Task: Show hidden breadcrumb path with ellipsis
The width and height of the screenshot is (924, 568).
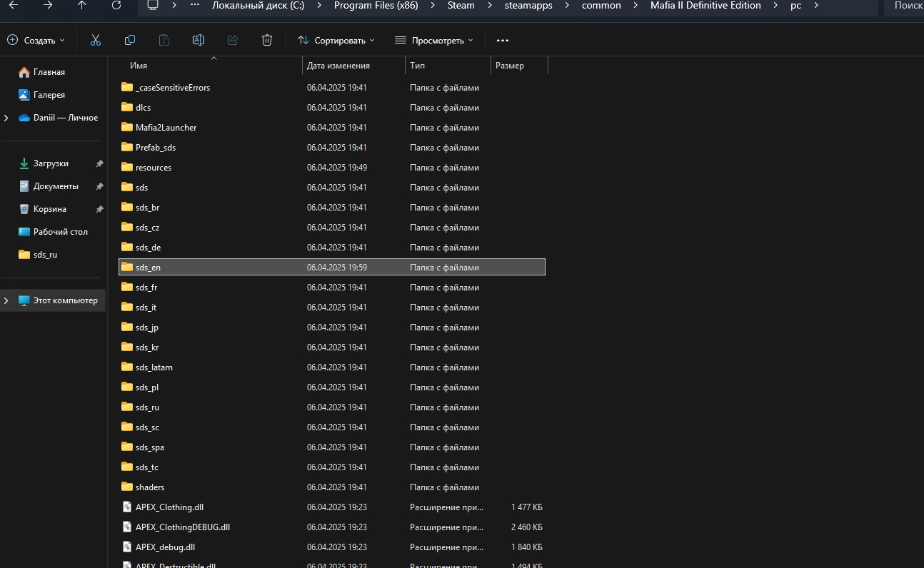Action: coord(195,5)
